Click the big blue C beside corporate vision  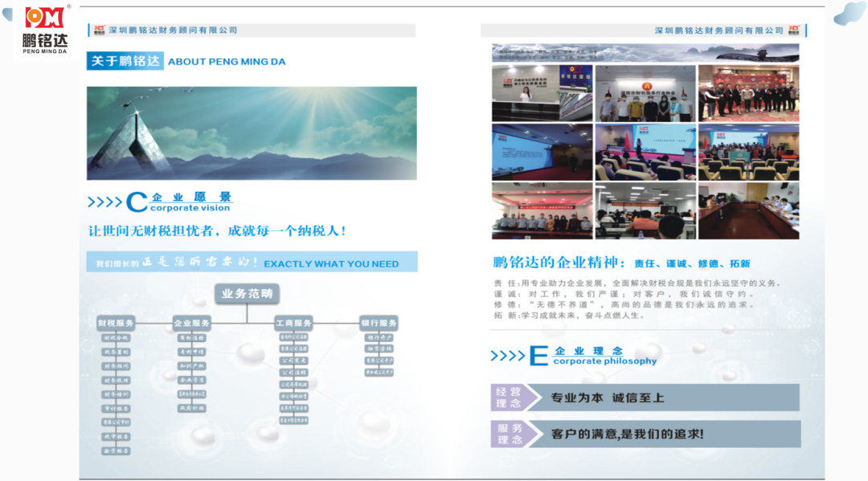(136, 202)
